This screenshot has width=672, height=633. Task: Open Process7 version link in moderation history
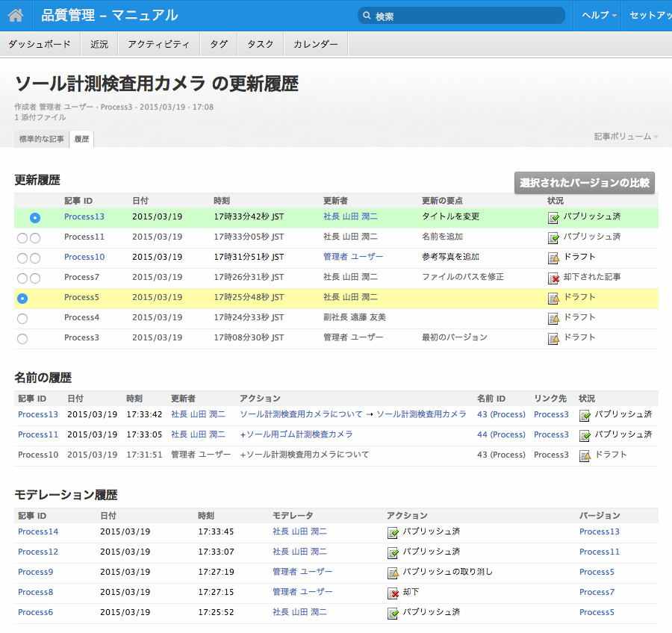click(597, 592)
